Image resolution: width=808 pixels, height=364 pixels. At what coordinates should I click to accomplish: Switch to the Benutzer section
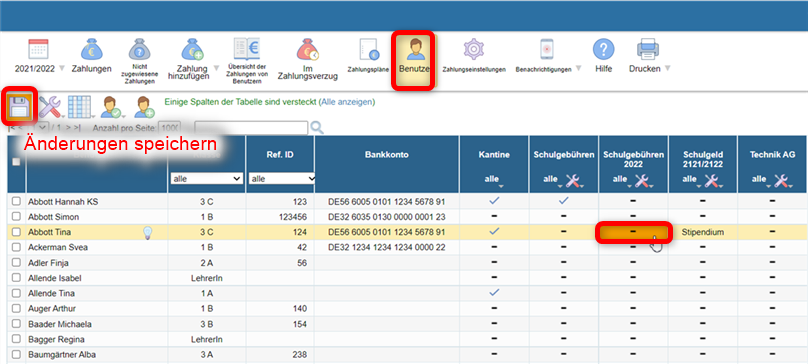[413, 60]
